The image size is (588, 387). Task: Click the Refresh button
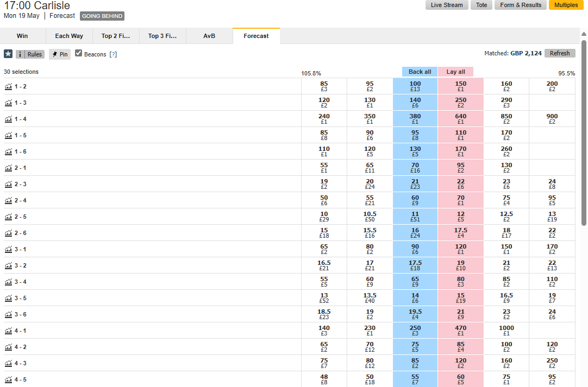(x=560, y=53)
